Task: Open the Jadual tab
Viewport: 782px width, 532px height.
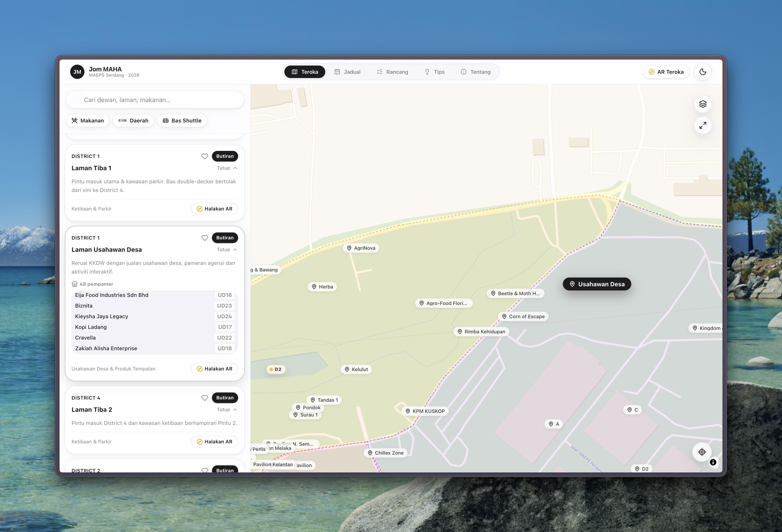Action: (x=347, y=72)
